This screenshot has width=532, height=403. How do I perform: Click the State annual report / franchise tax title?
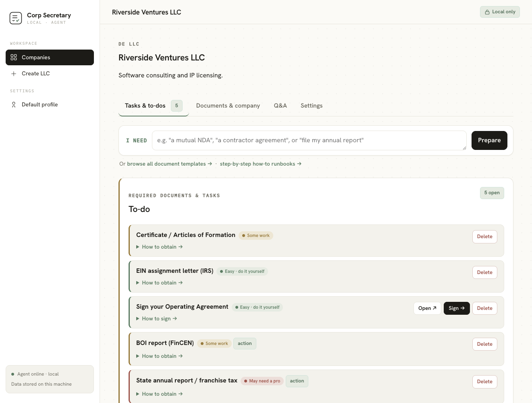pos(187,380)
